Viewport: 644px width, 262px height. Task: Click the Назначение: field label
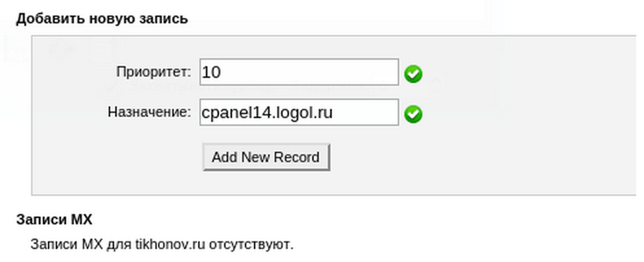150,112
